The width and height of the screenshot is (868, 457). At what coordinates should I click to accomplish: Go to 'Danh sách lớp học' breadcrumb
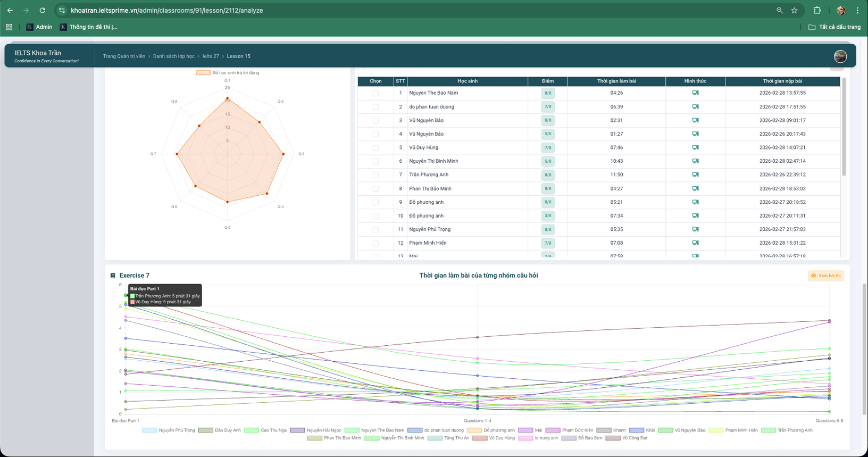pyautogui.click(x=173, y=56)
